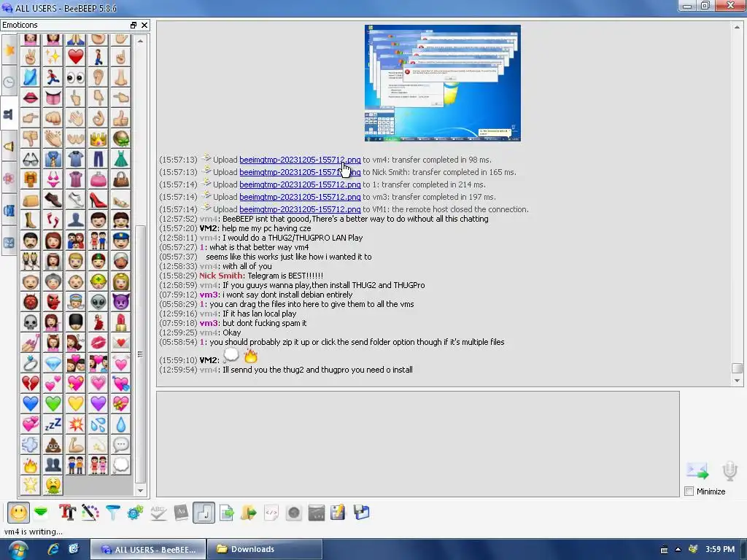Screen dimensions: 747x560
Task: Insert the skull emoji
Action: coord(30,322)
